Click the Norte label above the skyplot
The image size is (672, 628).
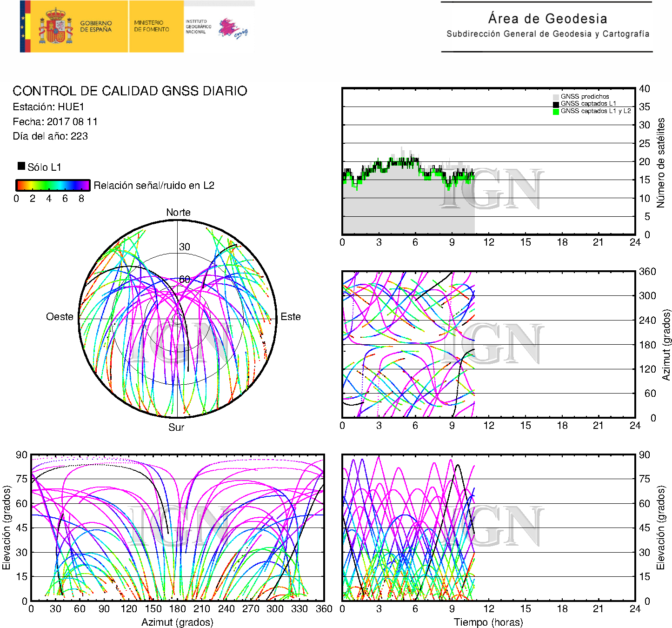click(178, 212)
